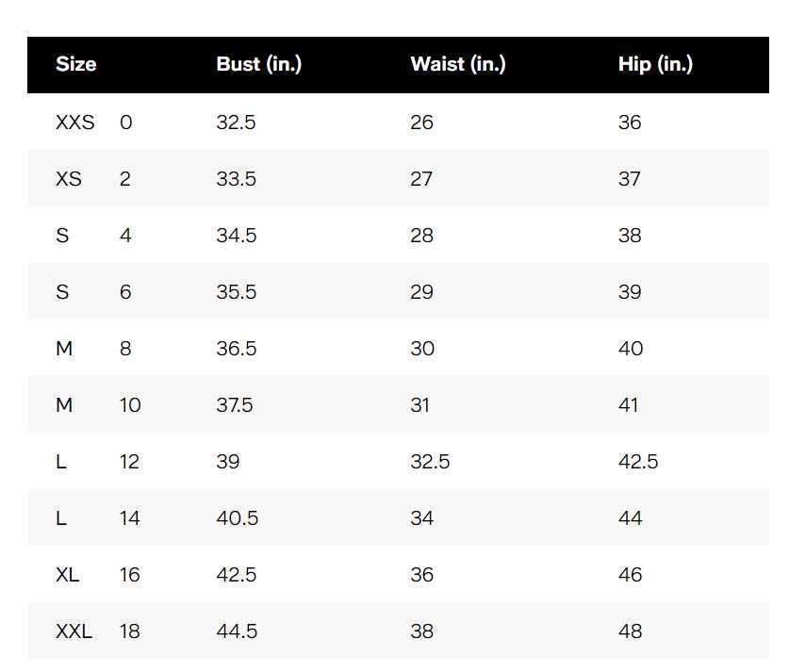Image resolution: width=789 pixels, height=672 pixels.
Task: Click the XXL size label
Action: click(x=74, y=631)
